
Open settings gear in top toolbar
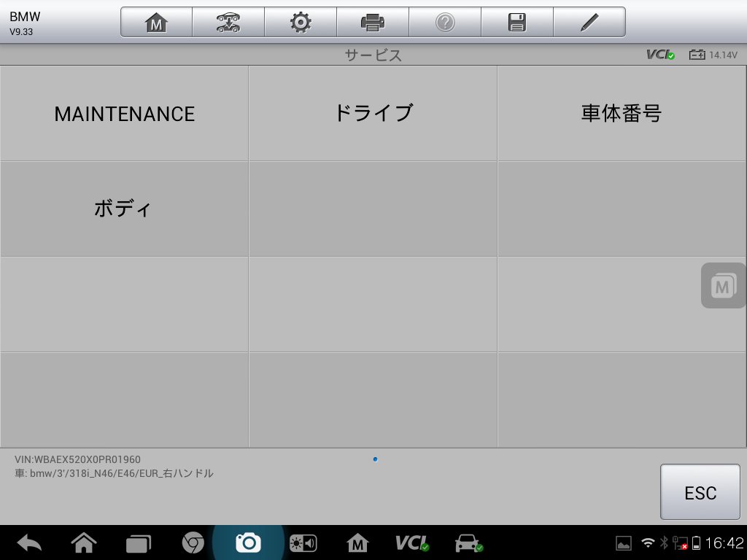click(301, 23)
